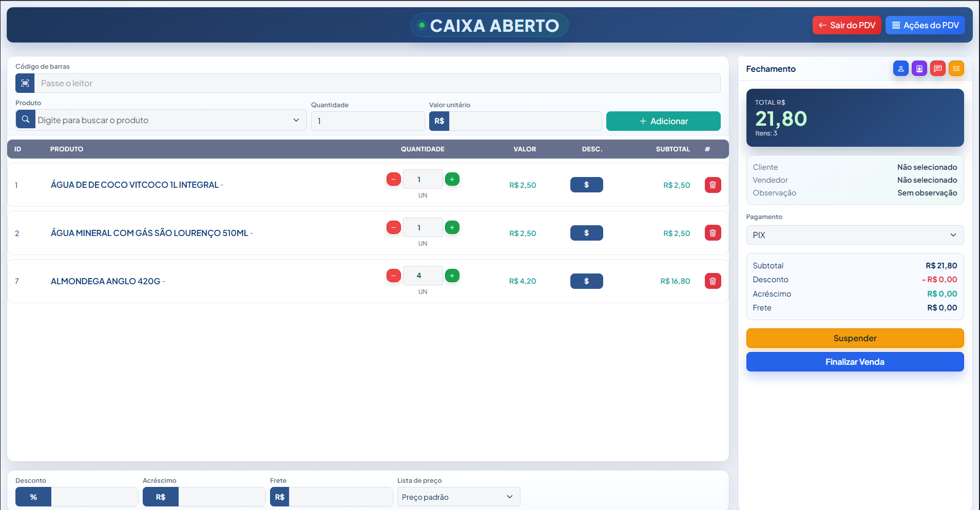Focus the Acréscimo value field
980x510 pixels.
(222, 497)
